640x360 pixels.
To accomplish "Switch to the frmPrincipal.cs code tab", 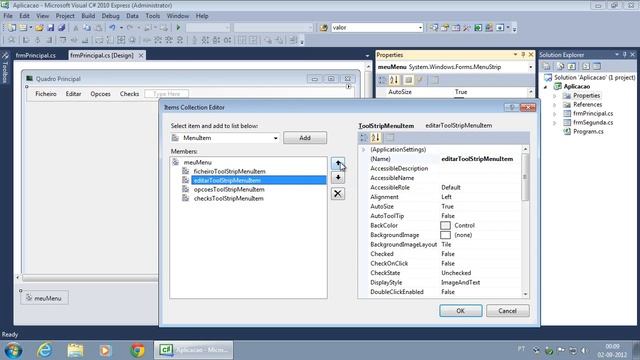I will point(36,56).
